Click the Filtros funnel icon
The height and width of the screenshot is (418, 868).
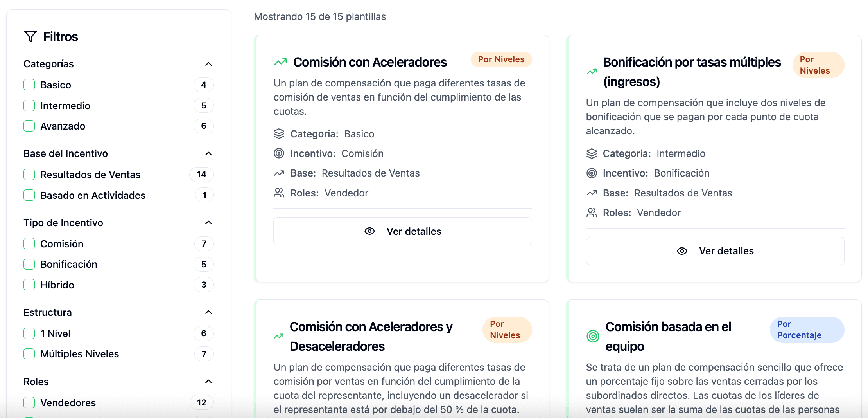pos(30,36)
